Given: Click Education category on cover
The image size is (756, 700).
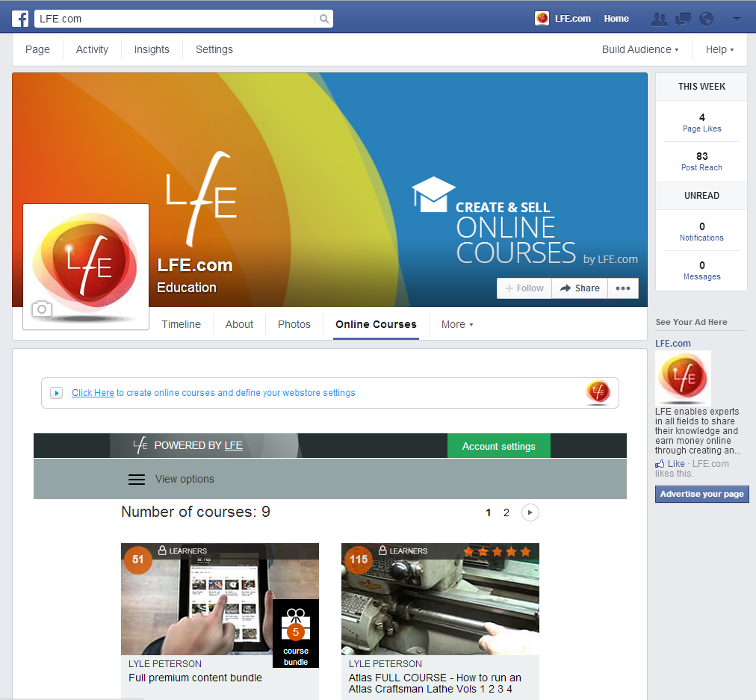Looking at the screenshot, I should point(187,288).
